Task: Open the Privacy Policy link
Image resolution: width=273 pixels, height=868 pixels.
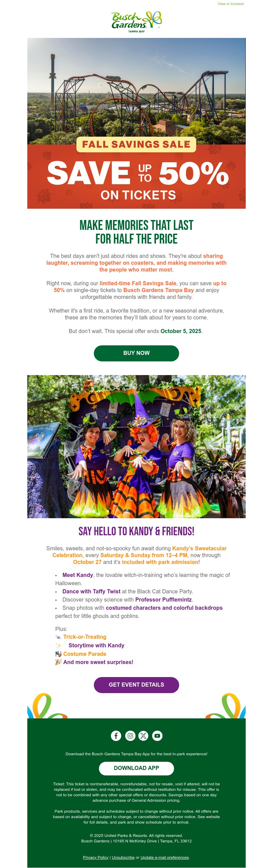Action: 96,857
